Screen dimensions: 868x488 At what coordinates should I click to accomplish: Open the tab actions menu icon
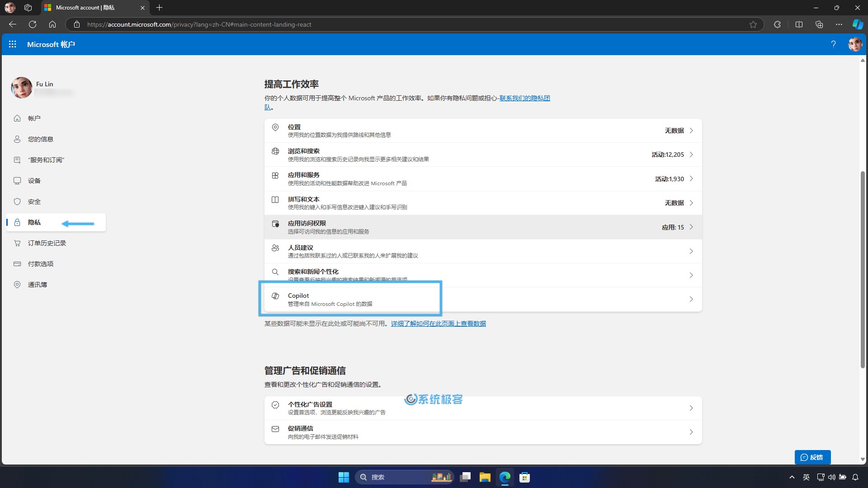coord(28,8)
